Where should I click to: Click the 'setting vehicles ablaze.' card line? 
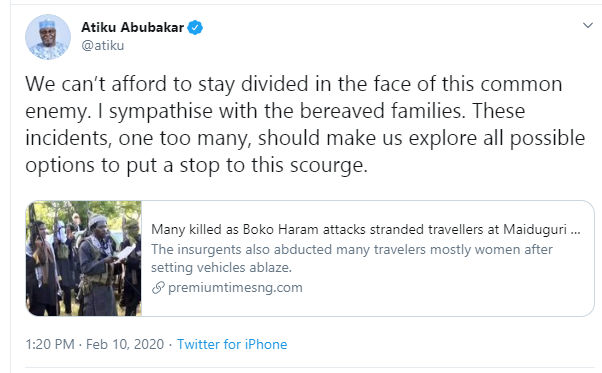(221, 267)
